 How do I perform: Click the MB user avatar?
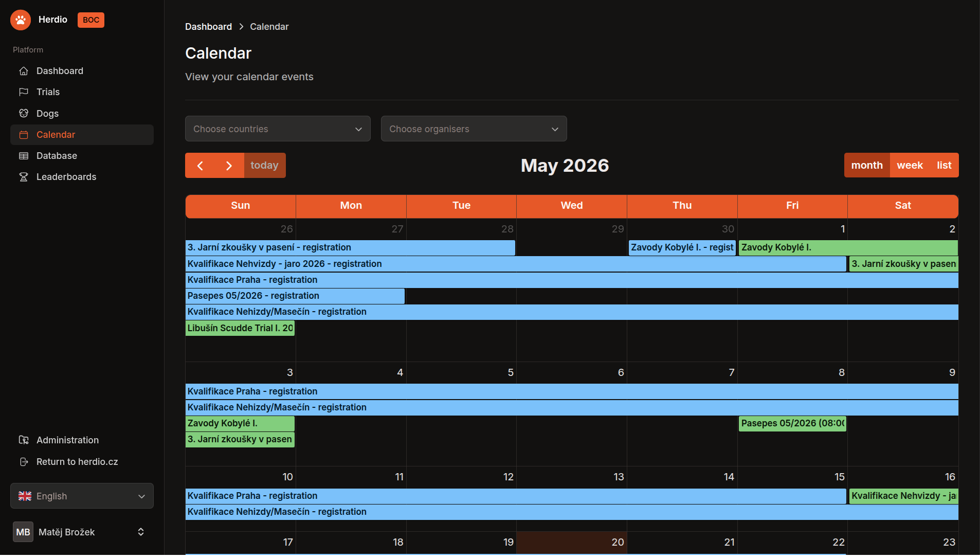click(x=23, y=532)
